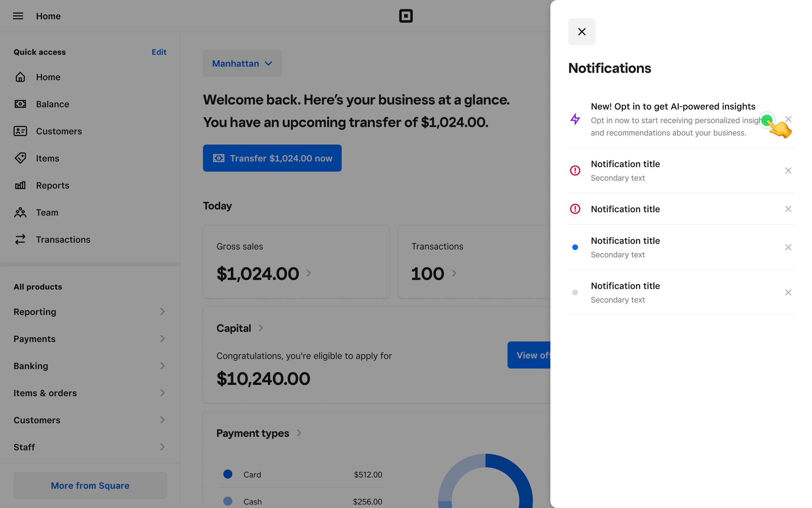This screenshot has height=508, width=812.
Task: Expand the Banking product section
Action: (x=90, y=366)
